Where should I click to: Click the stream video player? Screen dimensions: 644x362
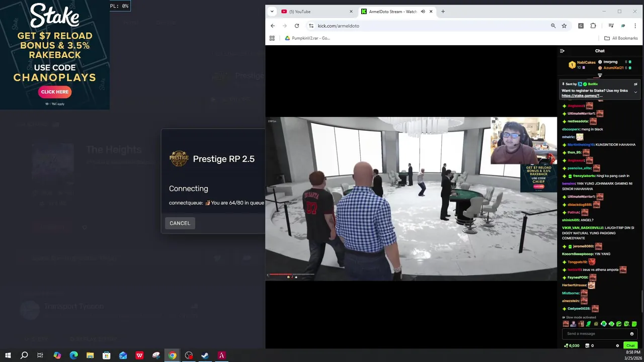click(x=411, y=199)
